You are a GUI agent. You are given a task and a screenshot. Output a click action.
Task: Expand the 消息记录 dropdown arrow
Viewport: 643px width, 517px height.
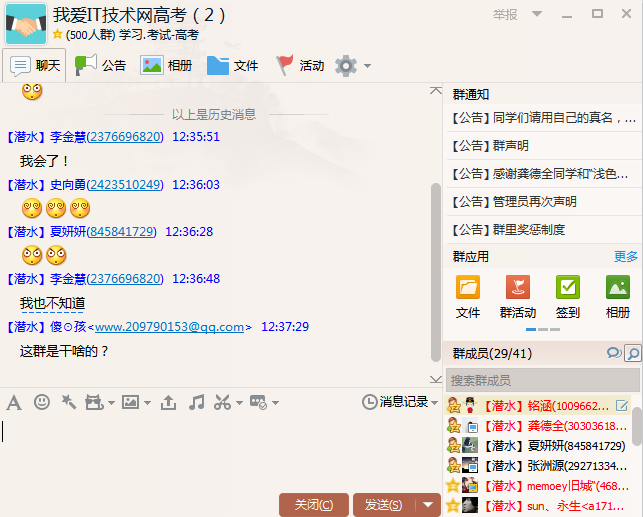coord(435,403)
